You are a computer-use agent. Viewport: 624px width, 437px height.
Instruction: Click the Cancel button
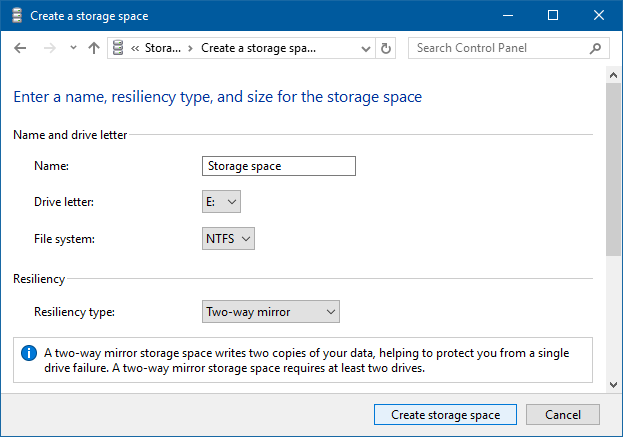(x=563, y=415)
